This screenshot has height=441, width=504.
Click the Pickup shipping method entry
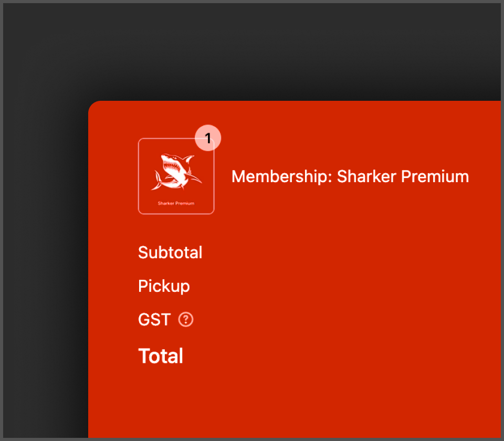click(163, 286)
